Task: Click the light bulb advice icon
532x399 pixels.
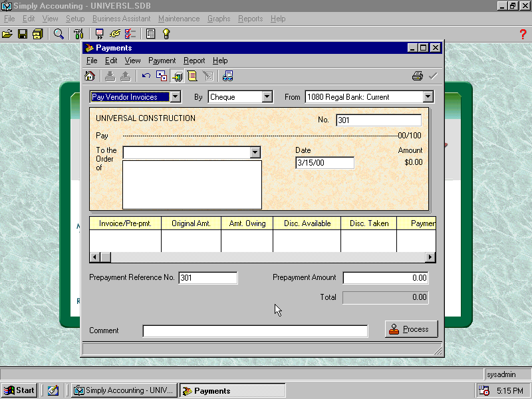Action: pyautogui.click(x=166, y=34)
